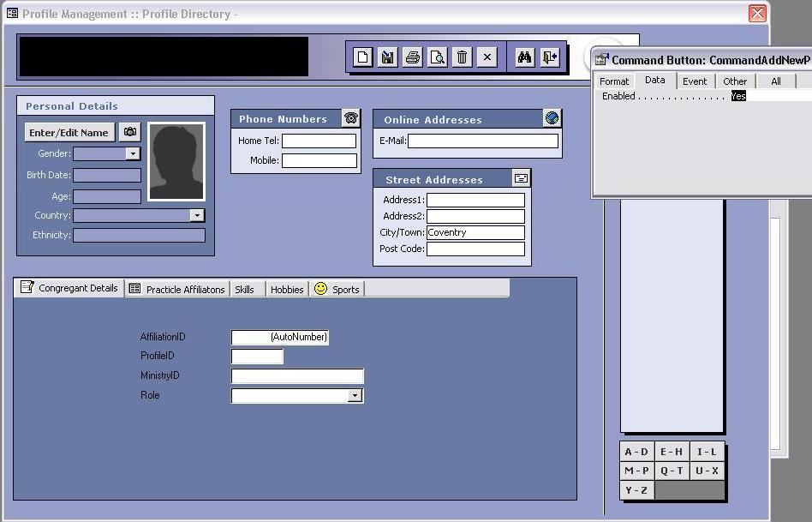Click the new record icon in toolbar

coord(363,57)
